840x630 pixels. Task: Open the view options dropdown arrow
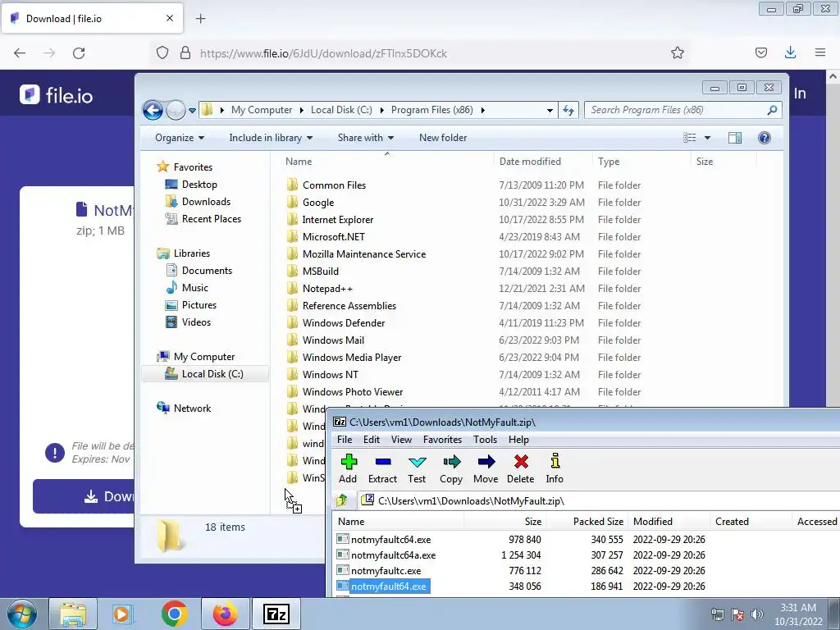(x=707, y=138)
